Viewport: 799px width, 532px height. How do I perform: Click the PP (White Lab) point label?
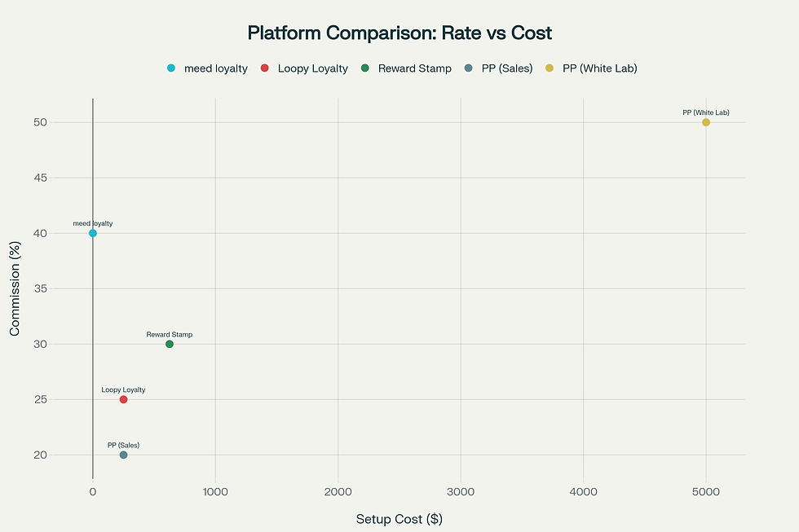tap(706, 112)
